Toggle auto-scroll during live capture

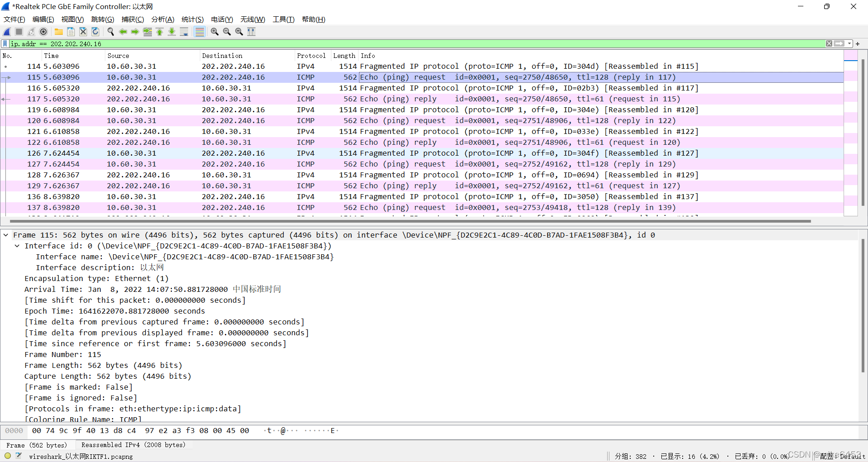click(x=184, y=32)
